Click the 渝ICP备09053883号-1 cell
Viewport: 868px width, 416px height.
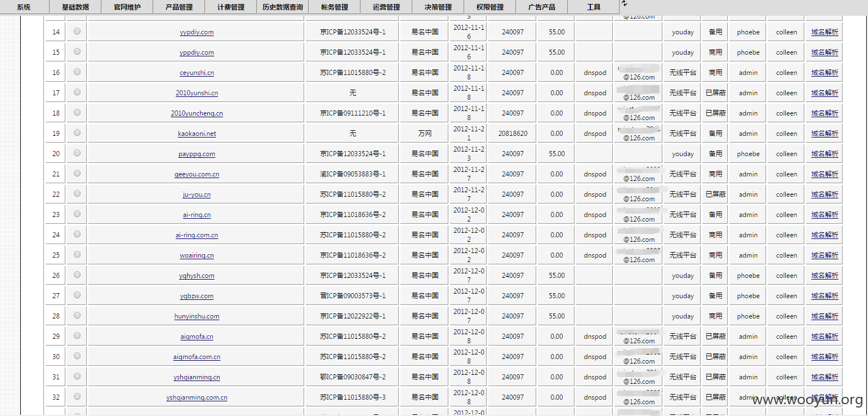pos(353,174)
